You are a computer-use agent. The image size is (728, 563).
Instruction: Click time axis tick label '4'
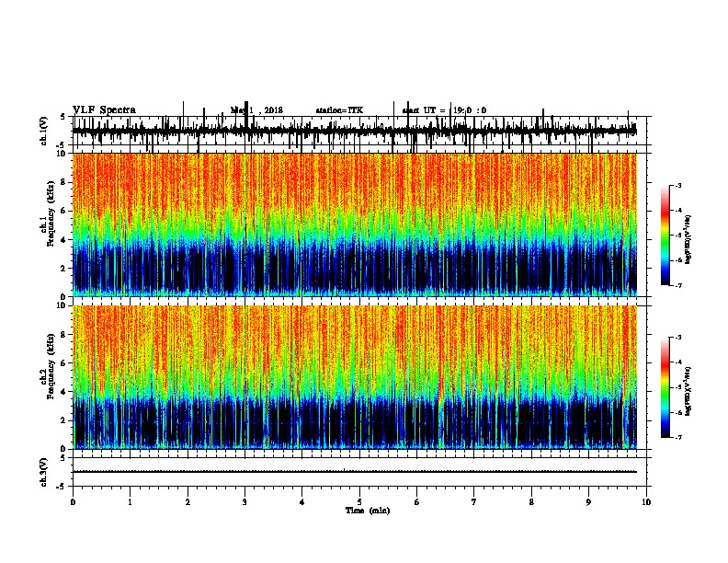(301, 502)
